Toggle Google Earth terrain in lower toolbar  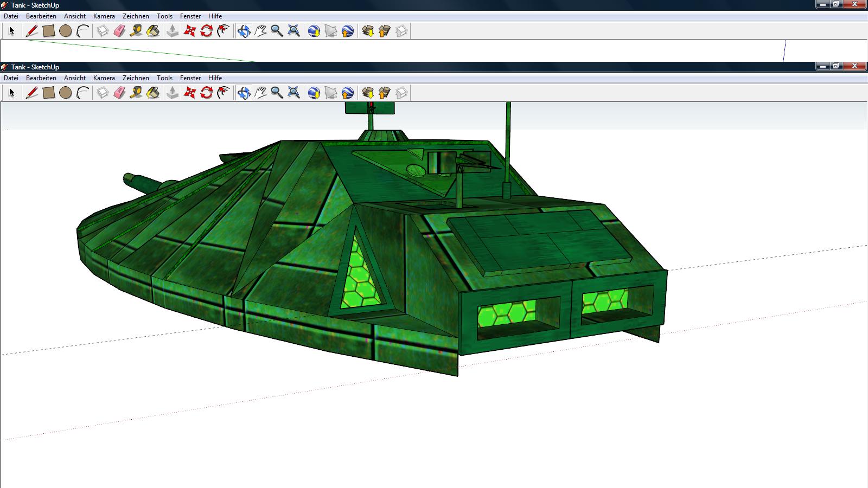tap(331, 93)
